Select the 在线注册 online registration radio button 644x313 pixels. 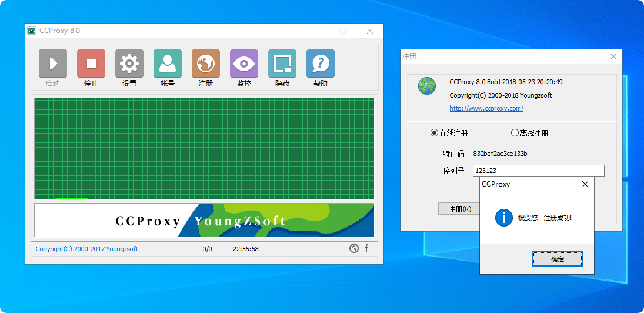point(434,133)
